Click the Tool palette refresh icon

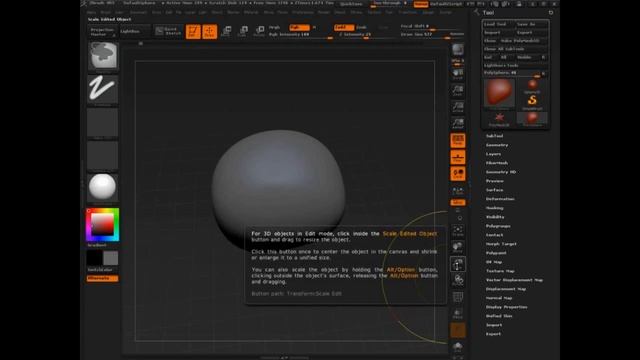pos(551,13)
